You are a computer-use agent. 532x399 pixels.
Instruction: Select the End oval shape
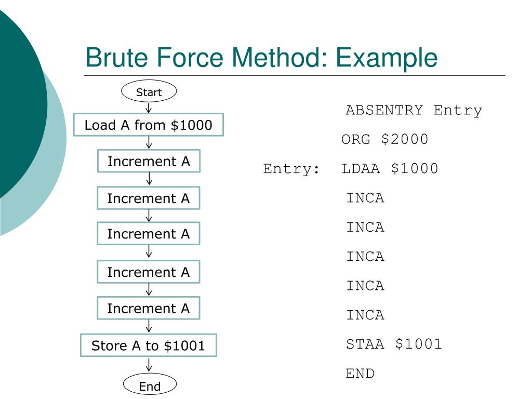coord(150,384)
